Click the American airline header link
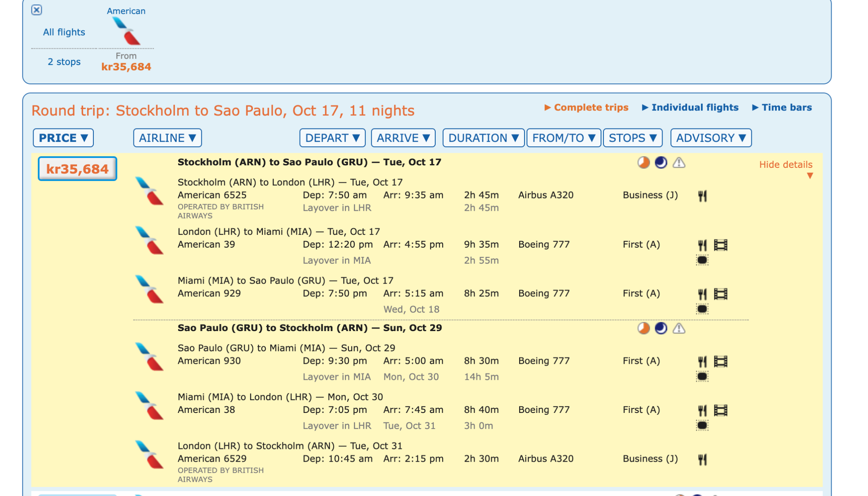 (126, 11)
